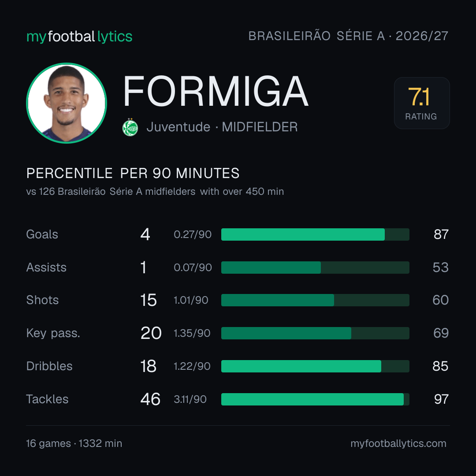Click the 7.1 rating badge

[422, 103]
